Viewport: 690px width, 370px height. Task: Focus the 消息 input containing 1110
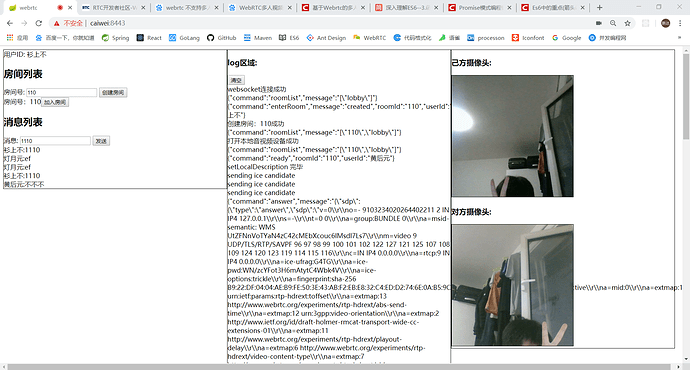55,141
